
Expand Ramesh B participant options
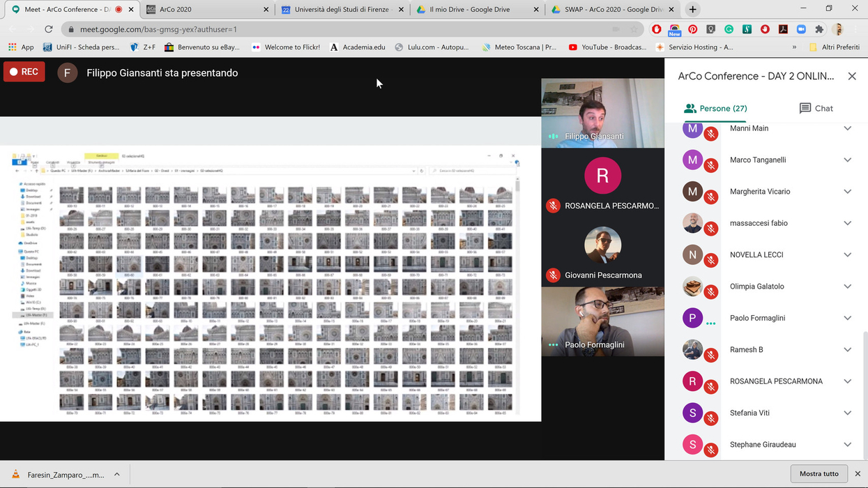(847, 350)
